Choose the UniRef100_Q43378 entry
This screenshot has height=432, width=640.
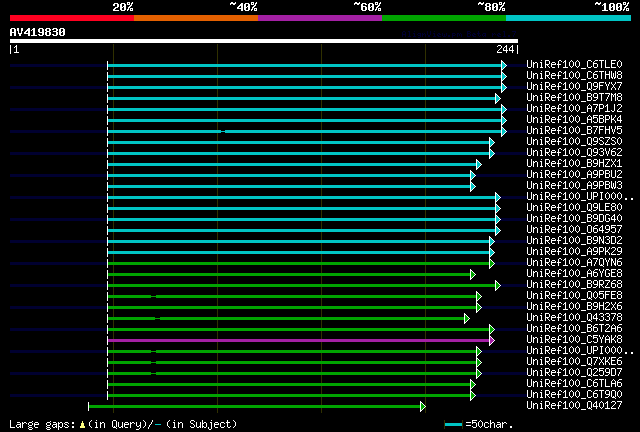tap(574, 318)
